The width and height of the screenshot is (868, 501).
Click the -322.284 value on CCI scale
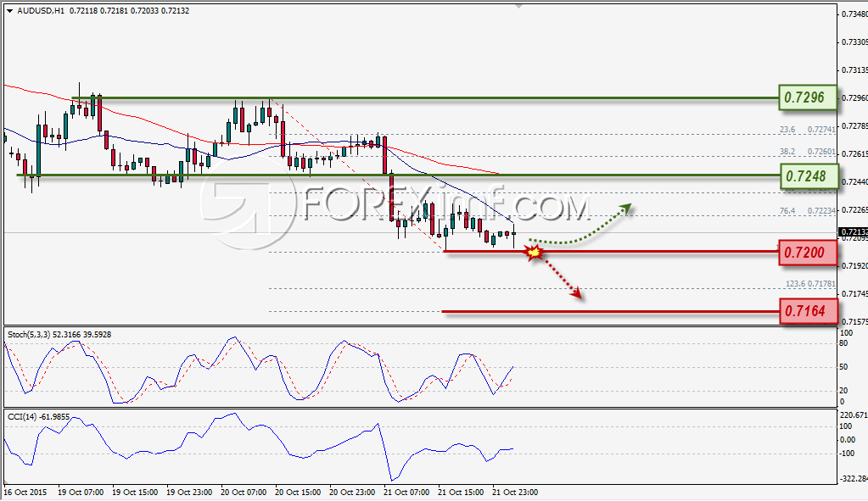coord(854,478)
